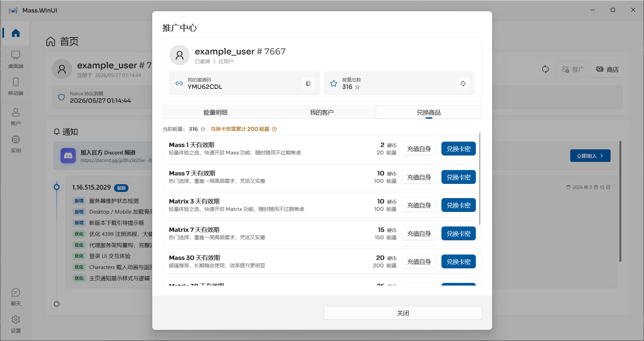
Task: Click 兑换卡密 for Mass 7 天有效期
Action: tap(459, 177)
